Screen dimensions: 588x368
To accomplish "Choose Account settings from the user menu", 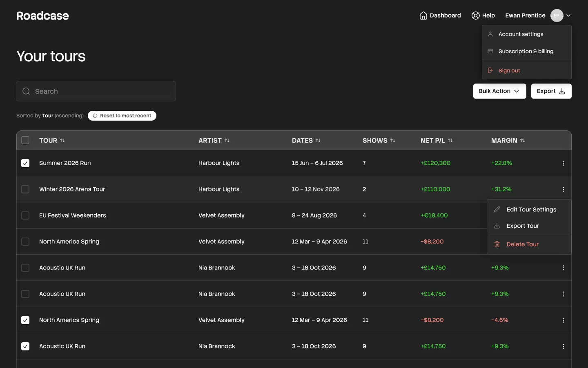I will tap(527, 34).
